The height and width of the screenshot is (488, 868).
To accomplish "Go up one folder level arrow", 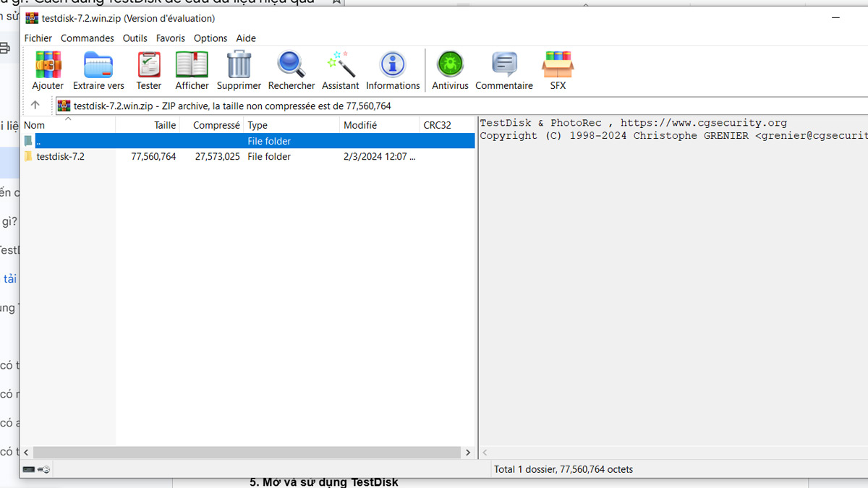I will 35,106.
